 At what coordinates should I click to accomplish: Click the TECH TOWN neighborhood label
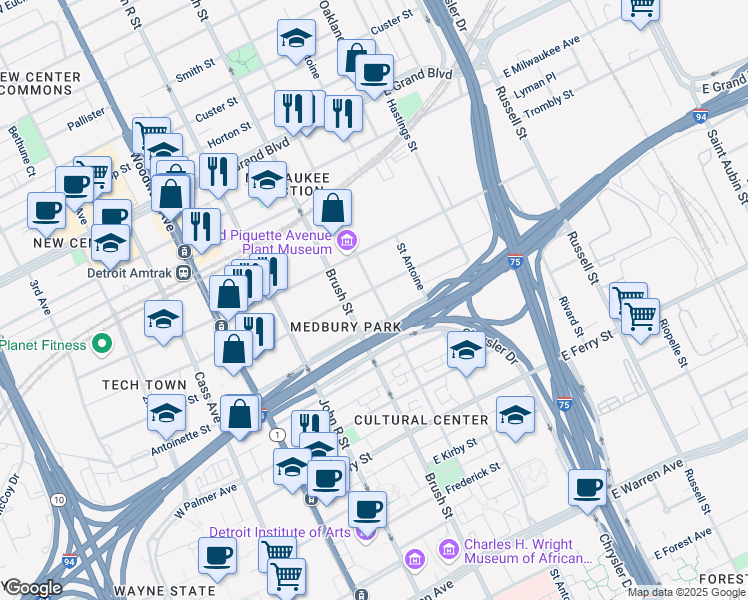[x=145, y=385]
